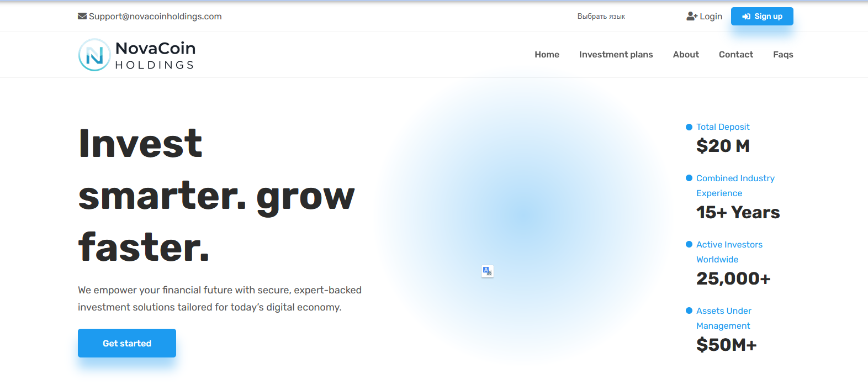Click the Total Deposit label
Screen dimensions: 868x384
(x=723, y=127)
